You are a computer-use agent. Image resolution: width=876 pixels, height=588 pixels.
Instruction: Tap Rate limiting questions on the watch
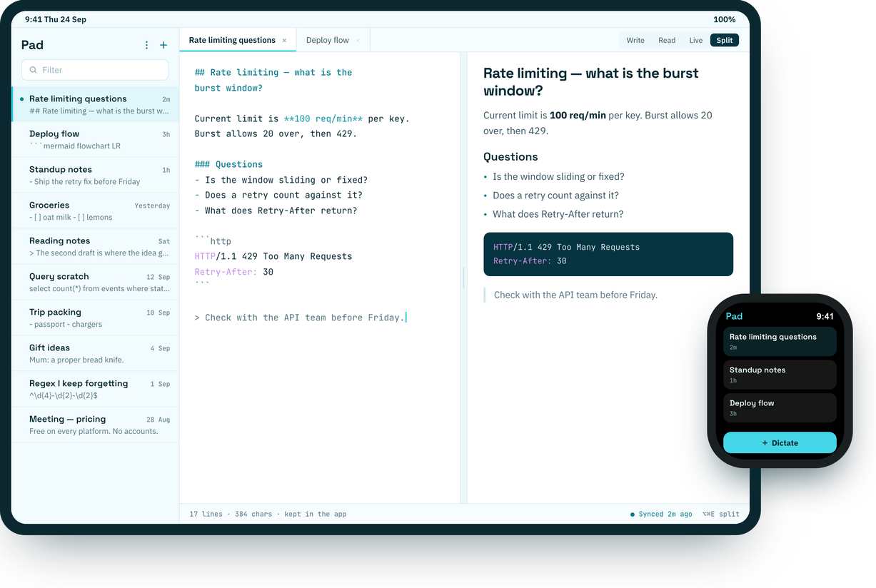[x=780, y=341]
